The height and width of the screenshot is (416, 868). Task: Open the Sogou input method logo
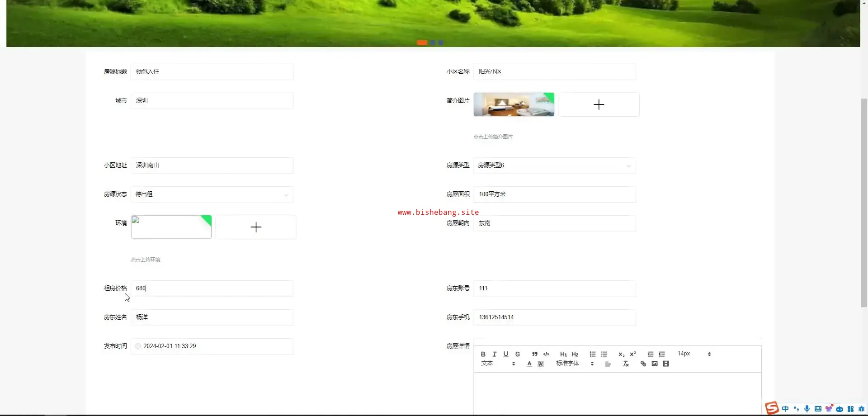pyautogui.click(x=772, y=408)
